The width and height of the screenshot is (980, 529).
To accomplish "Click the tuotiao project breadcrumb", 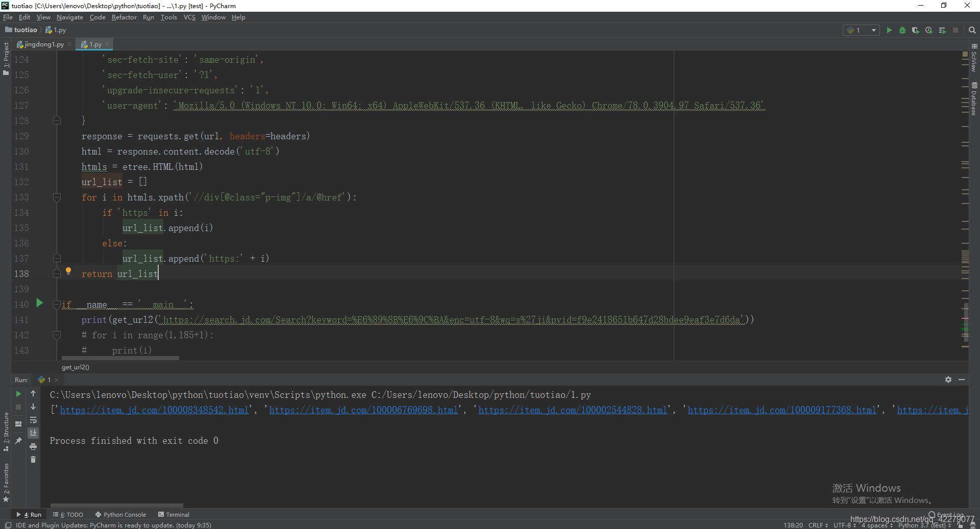I will [21, 30].
